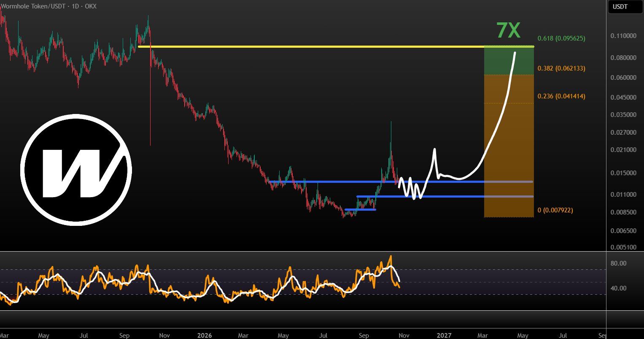The width and height of the screenshot is (644, 339).
Task: Select the 0.382 (0.062133) Fibonacci label
Action: [x=561, y=68]
